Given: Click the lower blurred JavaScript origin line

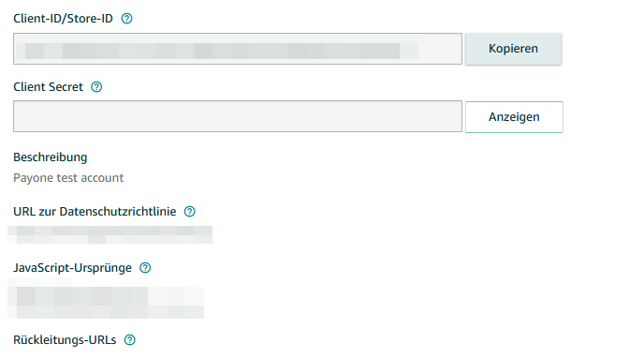Looking at the screenshot, I should pyautogui.click(x=106, y=311).
